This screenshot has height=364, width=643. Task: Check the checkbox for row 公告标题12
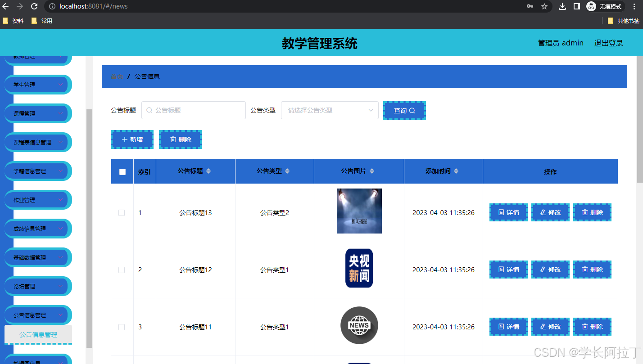(122, 270)
